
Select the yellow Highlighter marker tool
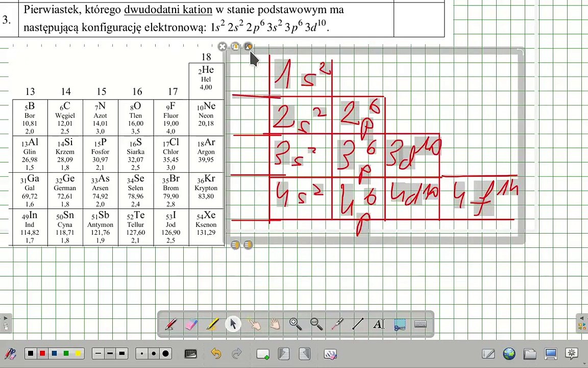coord(212,324)
